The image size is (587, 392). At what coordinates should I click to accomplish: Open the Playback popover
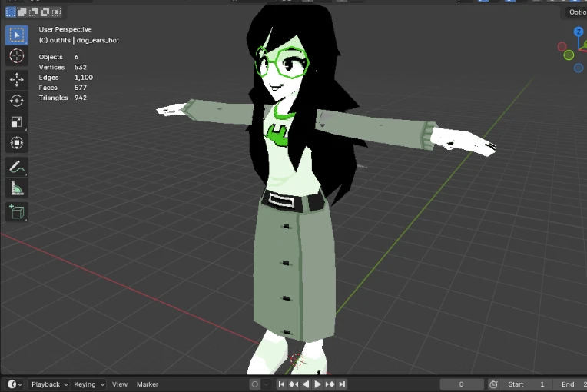[49, 384]
